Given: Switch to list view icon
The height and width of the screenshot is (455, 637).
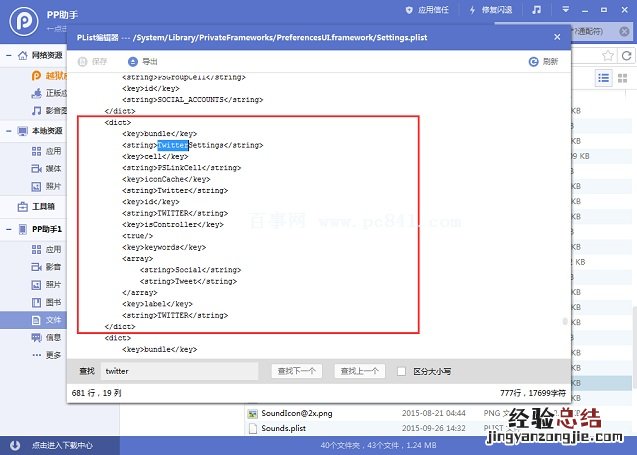Looking at the screenshot, I should click(x=604, y=78).
